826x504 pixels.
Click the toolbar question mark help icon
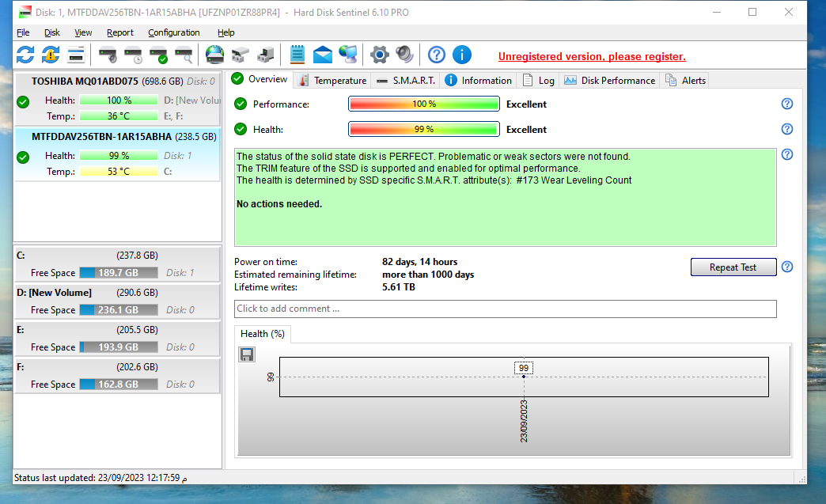436,55
